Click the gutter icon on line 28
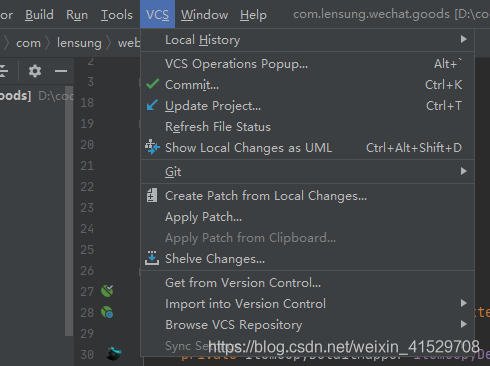490x366 pixels. (x=107, y=312)
